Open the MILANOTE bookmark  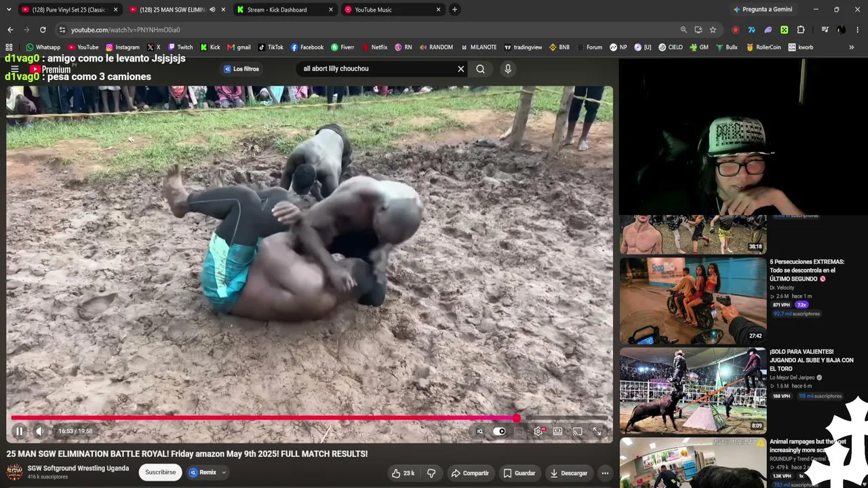pos(479,47)
